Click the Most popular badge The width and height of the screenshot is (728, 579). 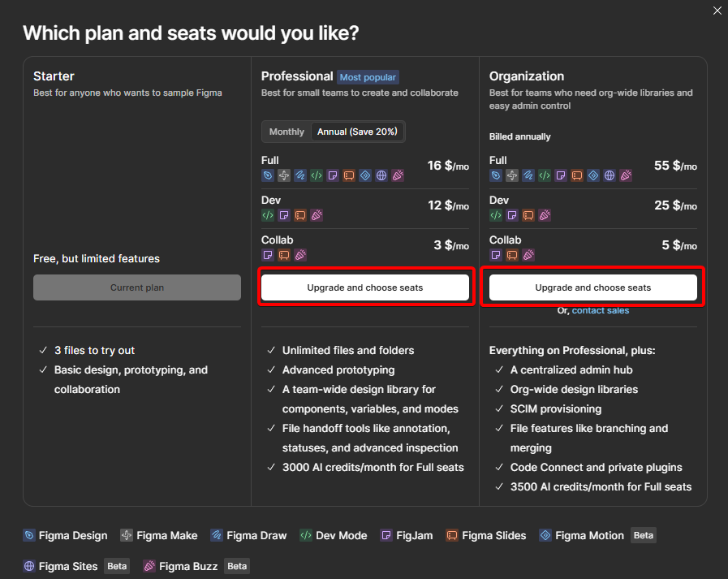point(368,77)
